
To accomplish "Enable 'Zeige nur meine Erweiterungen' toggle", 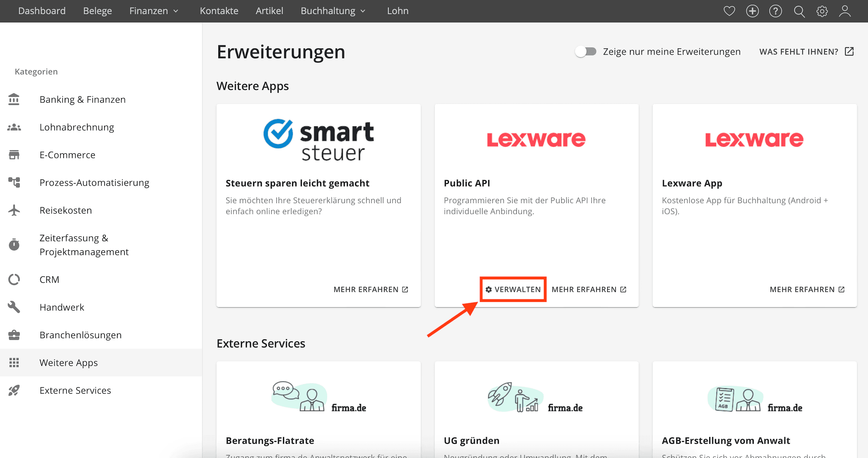I will [585, 52].
